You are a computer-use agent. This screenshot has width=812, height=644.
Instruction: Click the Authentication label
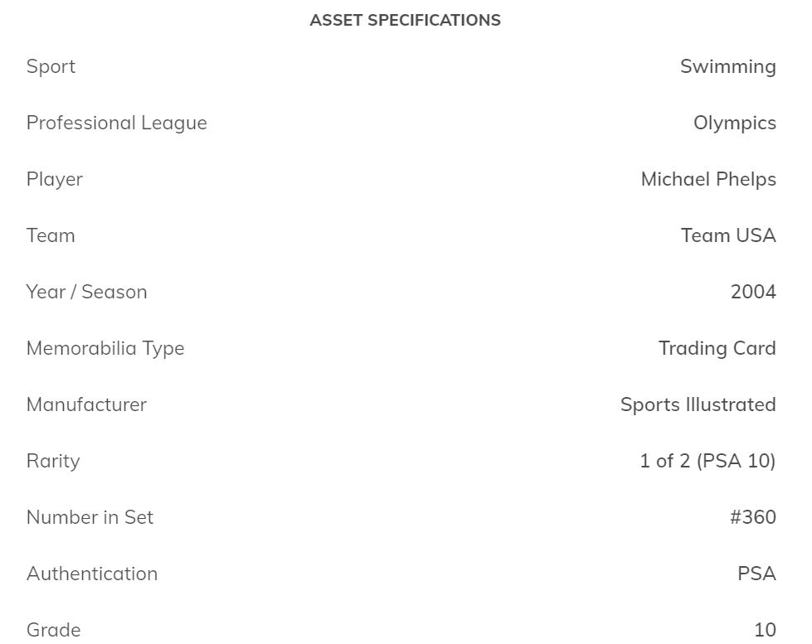pyautogui.click(x=92, y=574)
